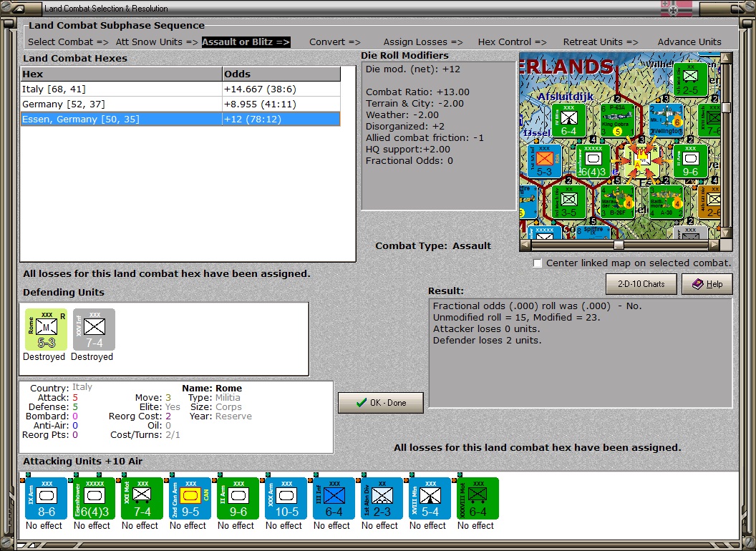The width and height of the screenshot is (756, 551).
Task: Click the Eisenhower 6(4)3 HQ unit
Action: coord(94,499)
